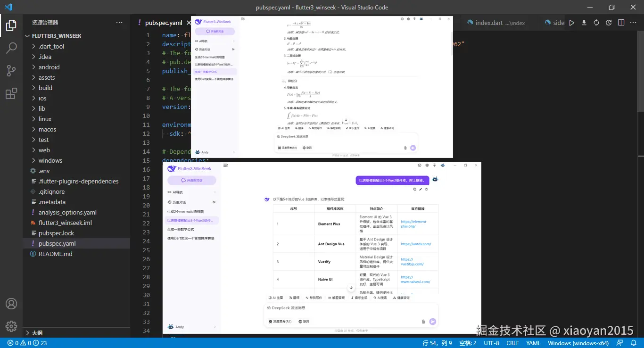Image resolution: width=644 pixels, height=348 pixels.
Task: Click the feedback icon in the status bar
Action: click(620, 343)
